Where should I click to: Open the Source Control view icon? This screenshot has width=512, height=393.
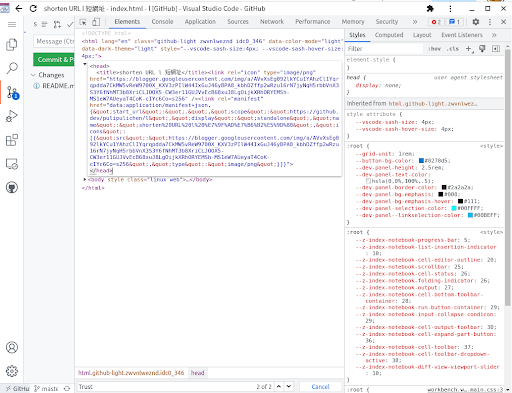pyautogui.click(x=12, y=92)
